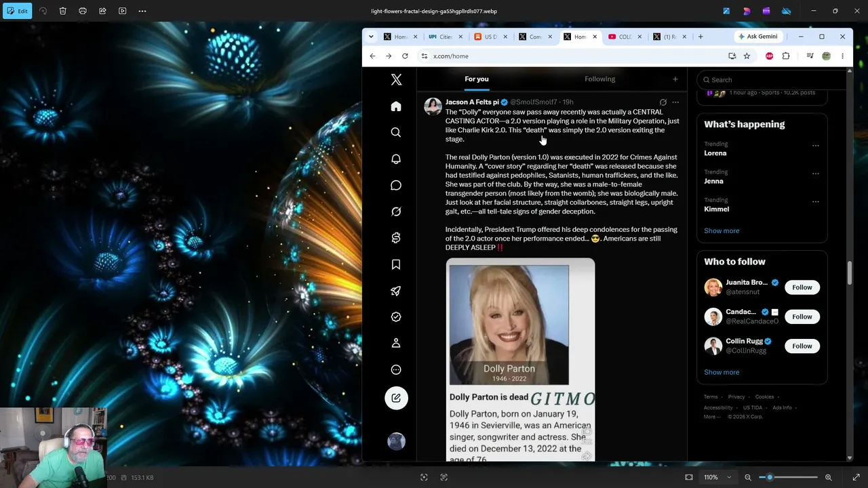
Task: Reload the x.com page
Action: (x=405, y=56)
